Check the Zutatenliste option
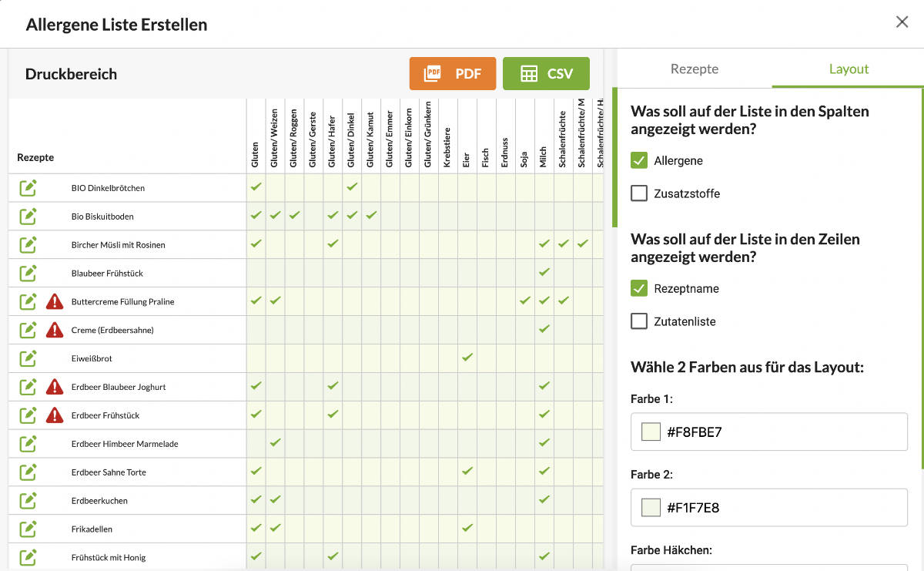924x571 pixels. [x=639, y=321]
